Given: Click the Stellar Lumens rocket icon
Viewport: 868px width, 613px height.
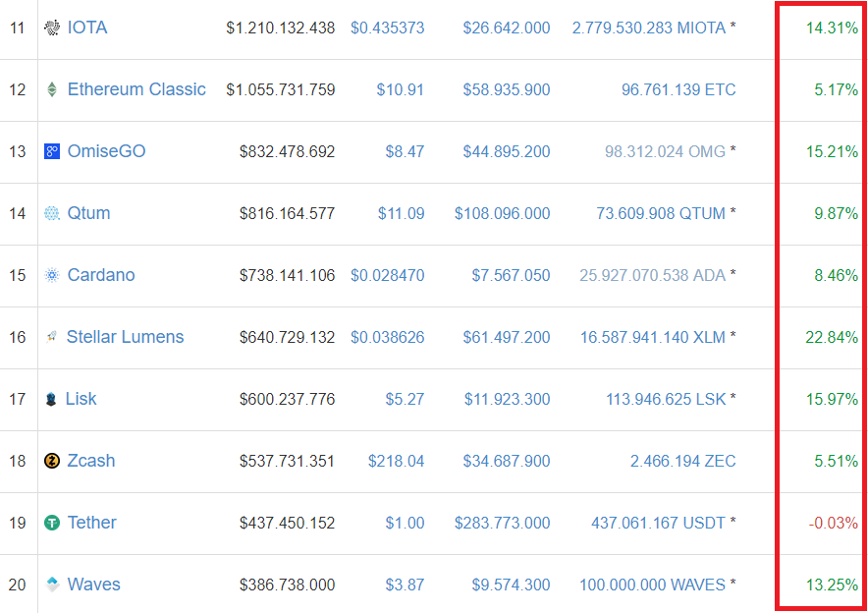Looking at the screenshot, I should point(51,337).
